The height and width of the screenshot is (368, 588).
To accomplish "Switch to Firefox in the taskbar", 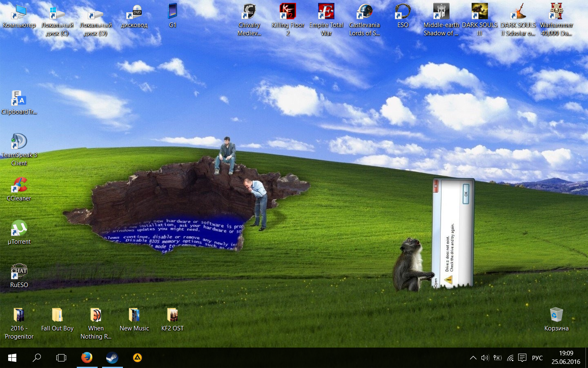I will tap(87, 358).
